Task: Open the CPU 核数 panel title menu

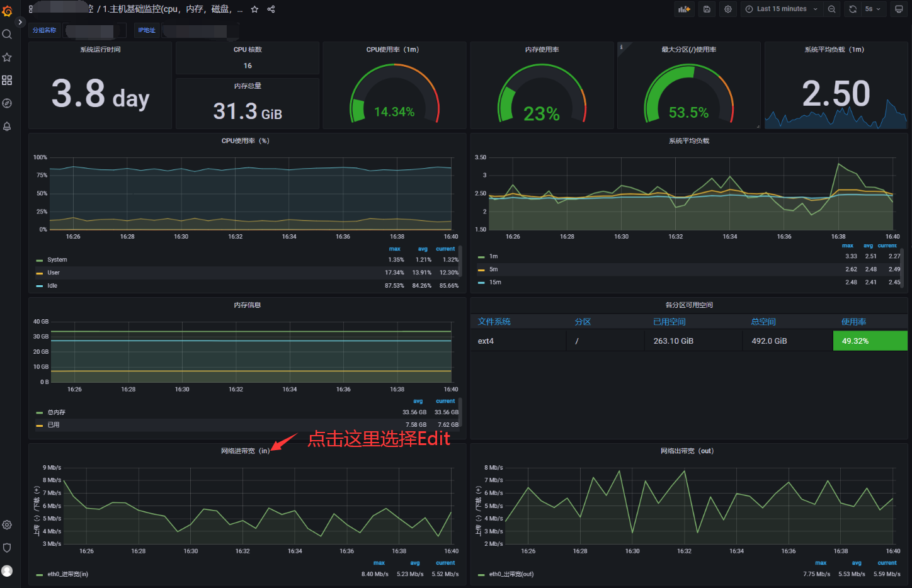Action: 248,50
